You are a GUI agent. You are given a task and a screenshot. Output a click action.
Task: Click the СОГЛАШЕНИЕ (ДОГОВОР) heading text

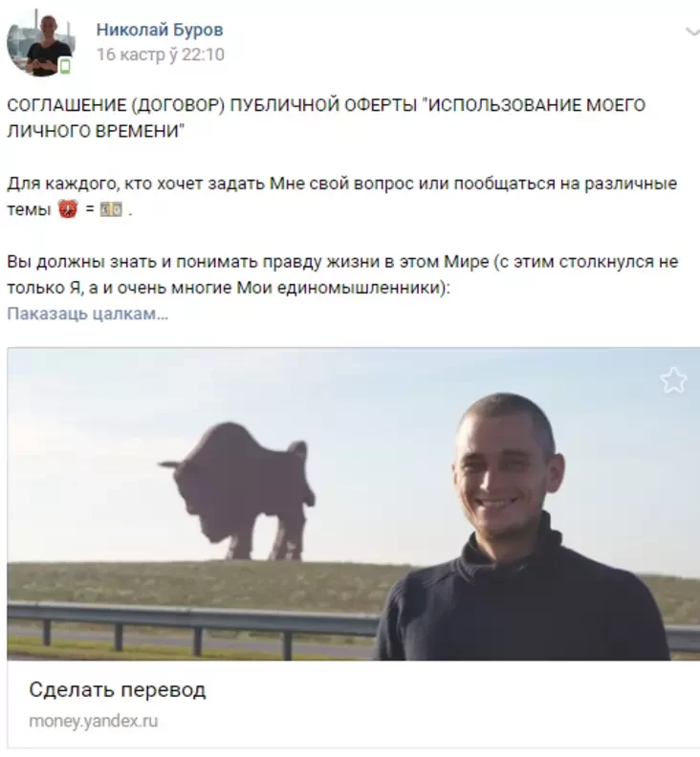point(116,105)
